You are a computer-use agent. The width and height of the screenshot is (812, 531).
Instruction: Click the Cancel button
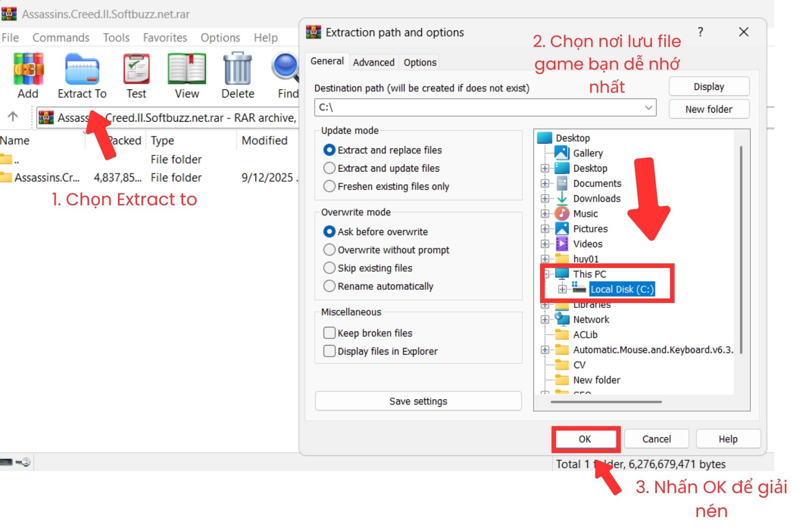point(656,439)
